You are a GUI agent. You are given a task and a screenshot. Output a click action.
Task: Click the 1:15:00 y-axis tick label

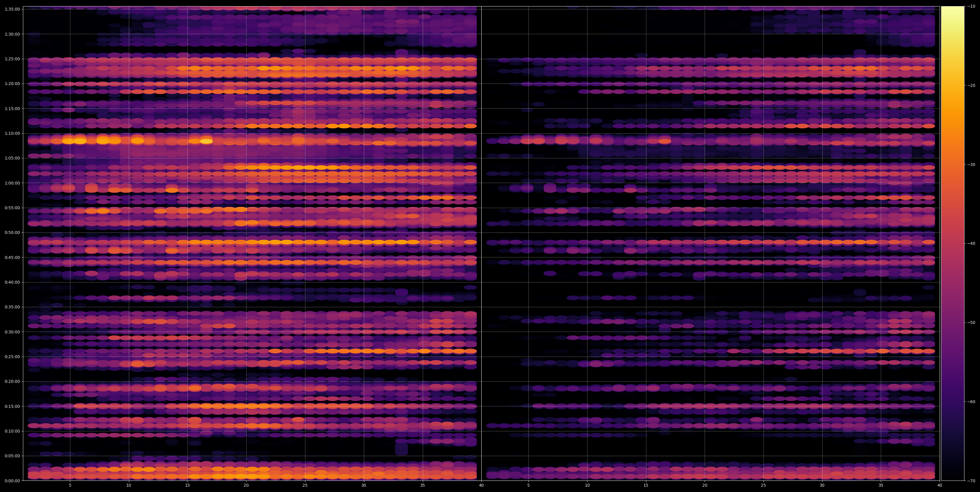coord(12,109)
